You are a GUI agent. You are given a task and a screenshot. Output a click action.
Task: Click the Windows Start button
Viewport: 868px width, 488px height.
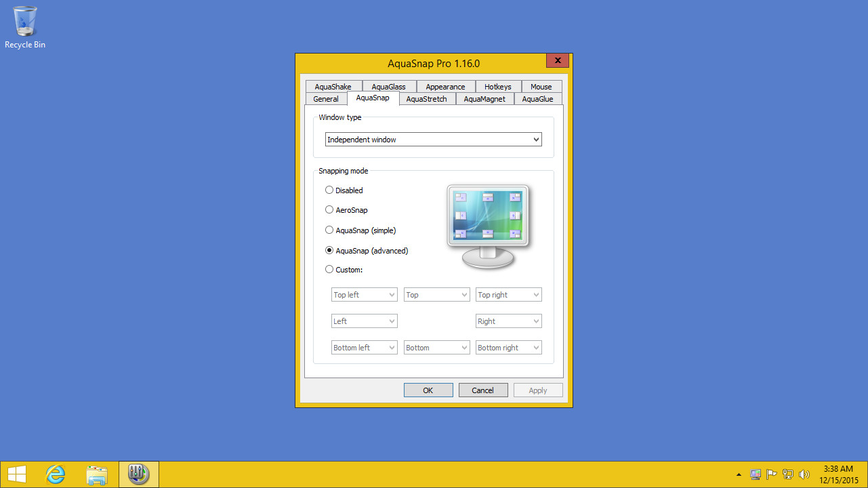(16, 474)
